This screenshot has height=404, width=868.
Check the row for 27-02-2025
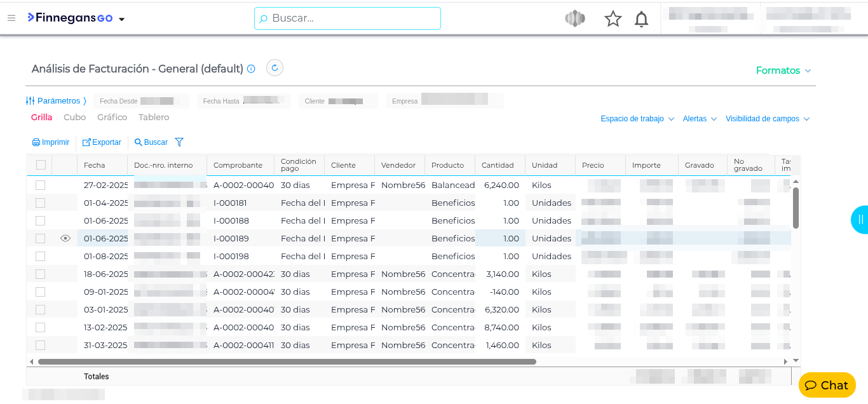(41, 185)
